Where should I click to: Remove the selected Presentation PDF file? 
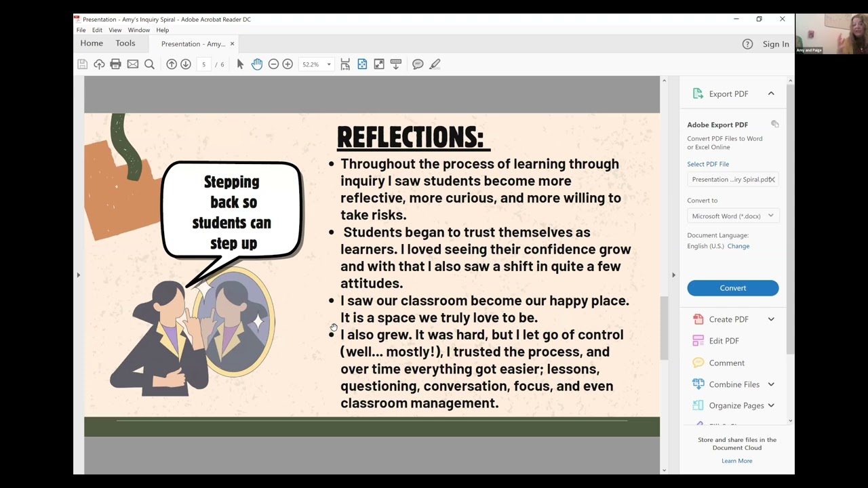772,180
